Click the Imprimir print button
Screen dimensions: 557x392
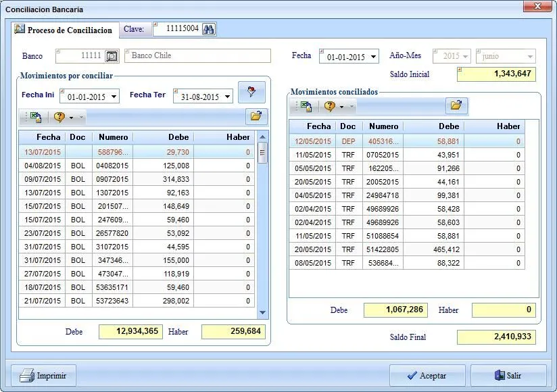tap(45, 376)
